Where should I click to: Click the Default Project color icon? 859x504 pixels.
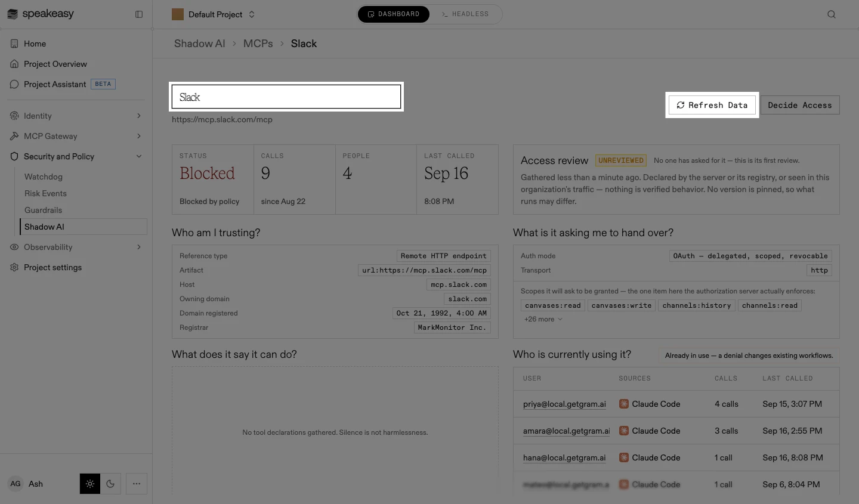(178, 14)
